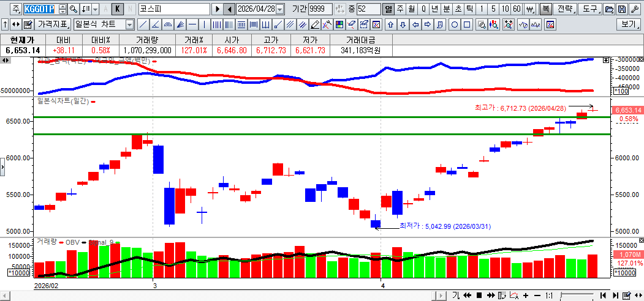Select the ellipse drawing tool

click(455, 24)
